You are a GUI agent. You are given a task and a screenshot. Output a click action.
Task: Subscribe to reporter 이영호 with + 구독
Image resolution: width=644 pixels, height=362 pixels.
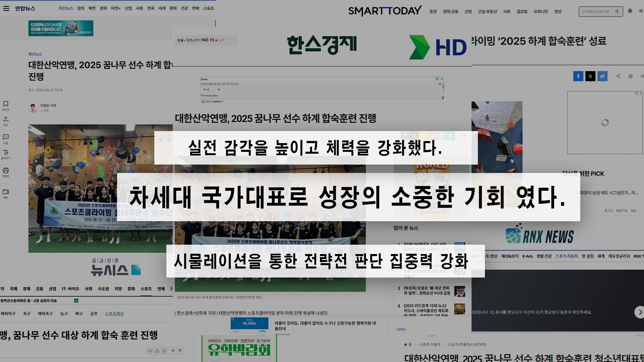[45, 111]
